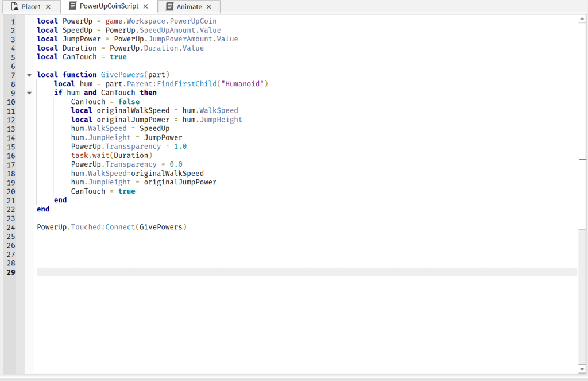Close the PowerUpCoinScript tab
Screen dimensions: 588x381
[x=146, y=6]
